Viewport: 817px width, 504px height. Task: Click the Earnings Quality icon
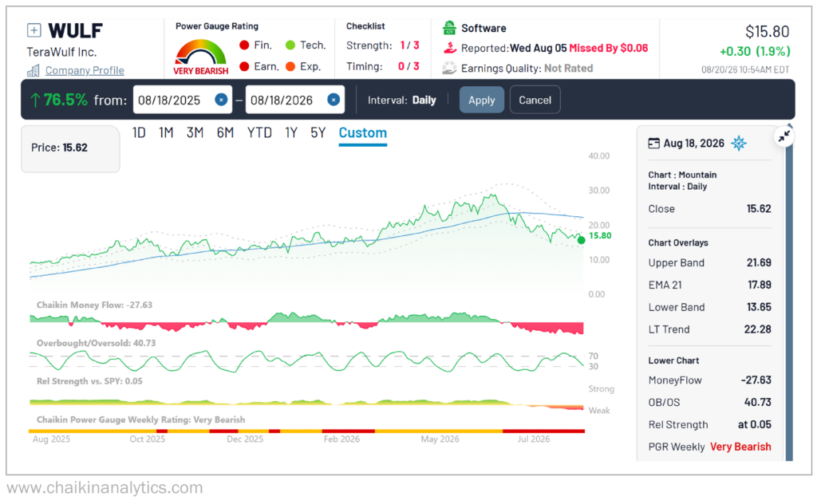[x=449, y=69]
